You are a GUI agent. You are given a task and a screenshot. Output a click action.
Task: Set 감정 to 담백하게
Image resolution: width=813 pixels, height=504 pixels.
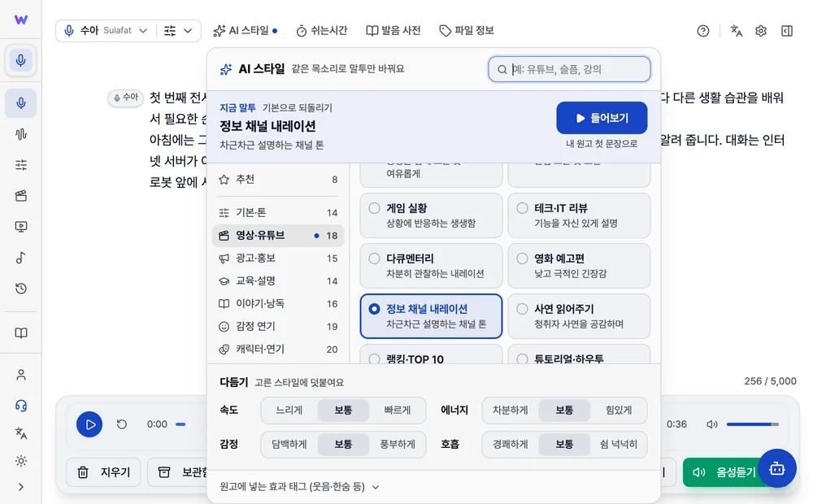point(289,445)
